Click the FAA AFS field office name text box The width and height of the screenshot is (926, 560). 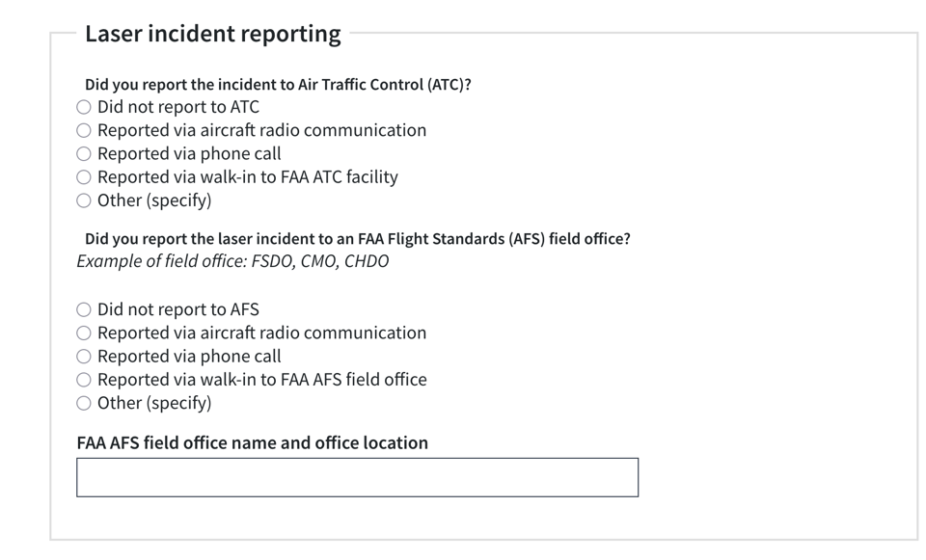click(x=357, y=477)
